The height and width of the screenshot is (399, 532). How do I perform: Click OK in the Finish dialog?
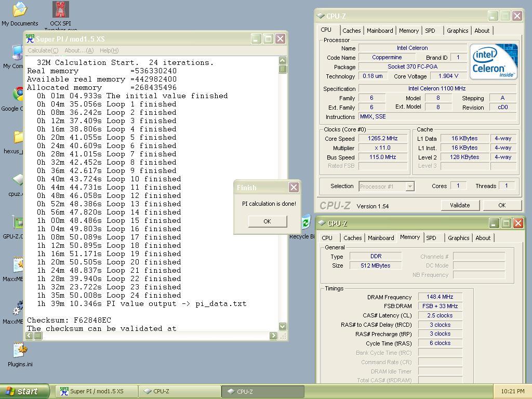pyautogui.click(x=268, y=221)
